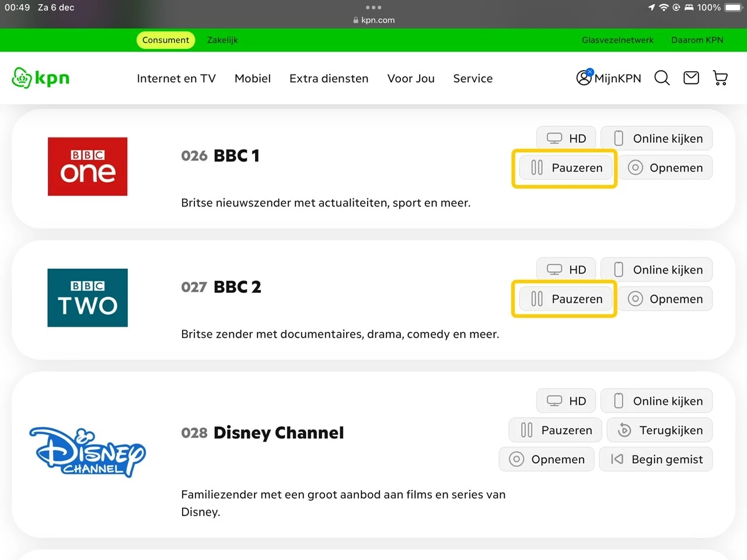Click the BBC Two channel logo
Screen dimensions: 747x560
click(88, 297)
